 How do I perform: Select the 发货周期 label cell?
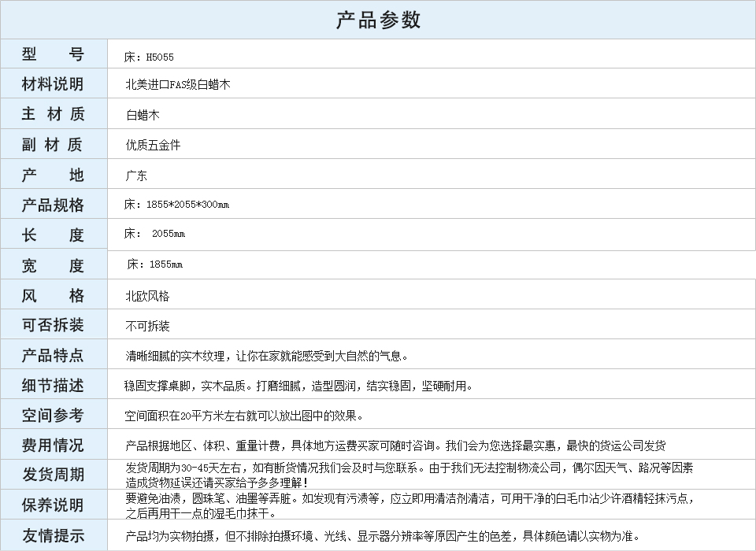53,475
